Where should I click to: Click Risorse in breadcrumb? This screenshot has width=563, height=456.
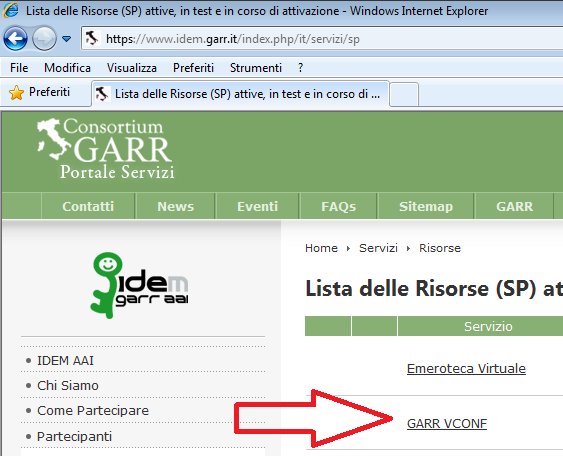click(440, 248)
